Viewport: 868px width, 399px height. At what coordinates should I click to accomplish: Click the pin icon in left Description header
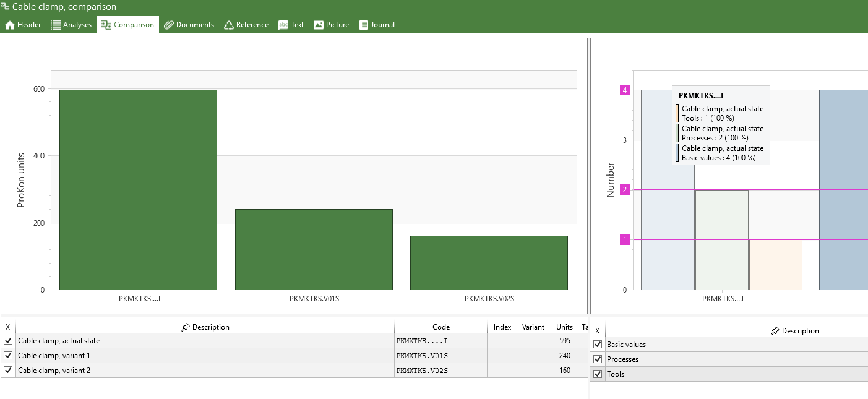(x=186, y=327)
